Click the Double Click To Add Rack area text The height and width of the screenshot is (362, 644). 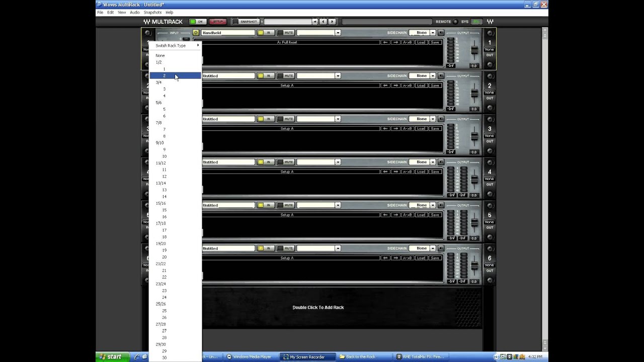tap(318, 307)
